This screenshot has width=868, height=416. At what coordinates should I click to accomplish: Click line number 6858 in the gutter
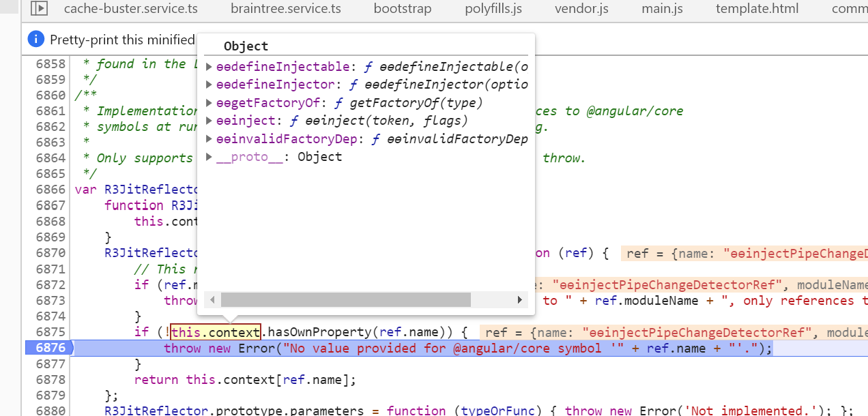coord(50,64)
